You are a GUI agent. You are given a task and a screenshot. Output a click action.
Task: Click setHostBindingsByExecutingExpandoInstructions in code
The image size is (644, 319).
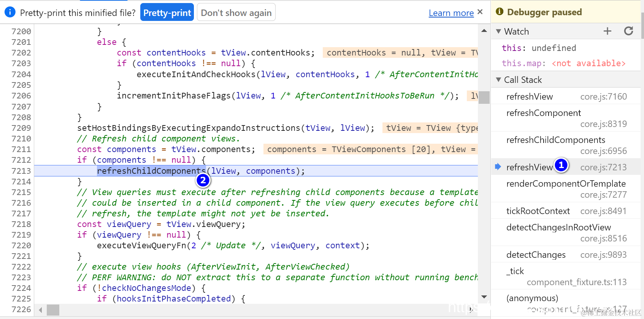[x=189, y=128]
